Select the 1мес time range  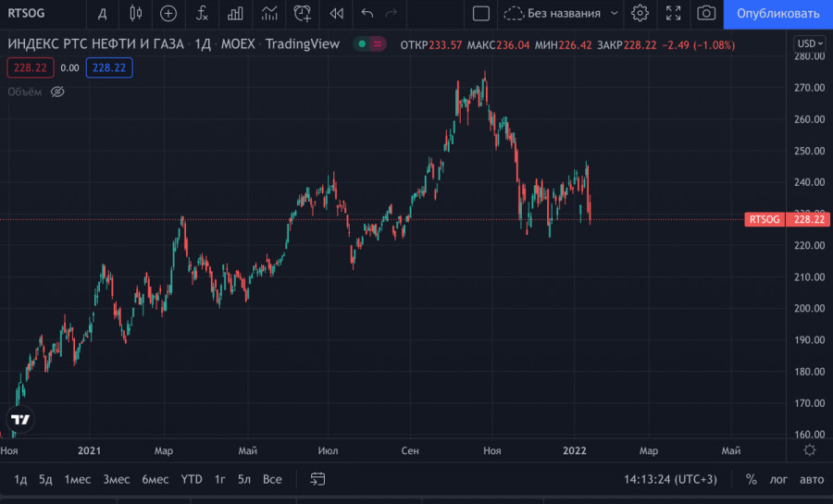pyautogui.click(x=78, y=479)
